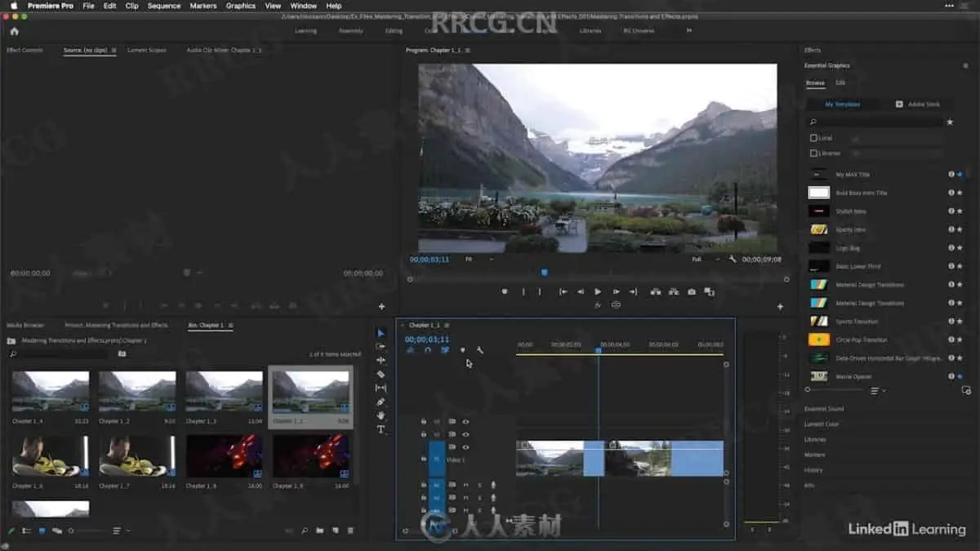The height and width of the screenshot is (551, 980).
Task: Select the Hand tool
Action: pyautogui.click(x=381, y=415)
